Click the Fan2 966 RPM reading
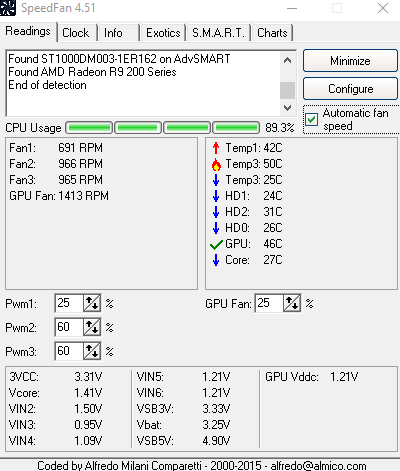 tap(56, 164)
